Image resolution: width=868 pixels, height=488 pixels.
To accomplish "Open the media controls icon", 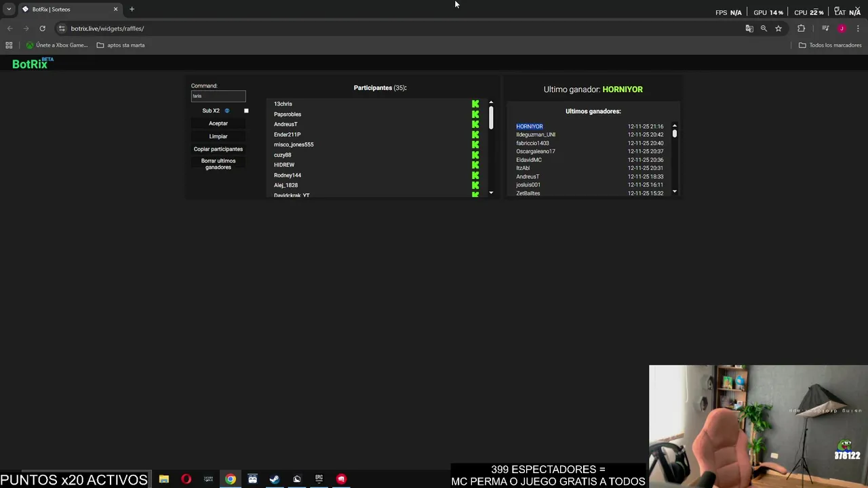I will 825,28.
